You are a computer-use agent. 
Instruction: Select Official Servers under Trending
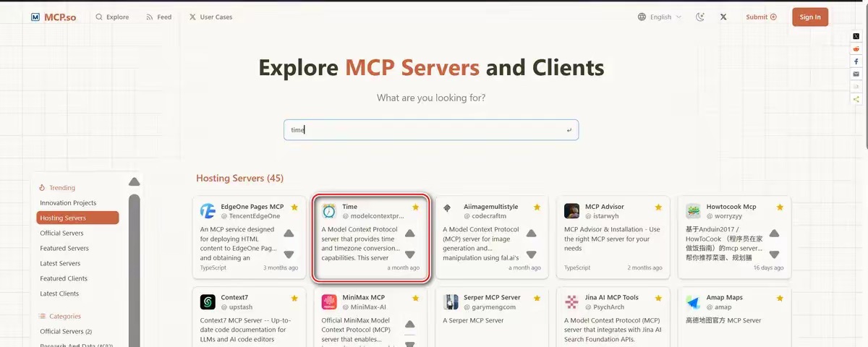(x=61, y=233)
